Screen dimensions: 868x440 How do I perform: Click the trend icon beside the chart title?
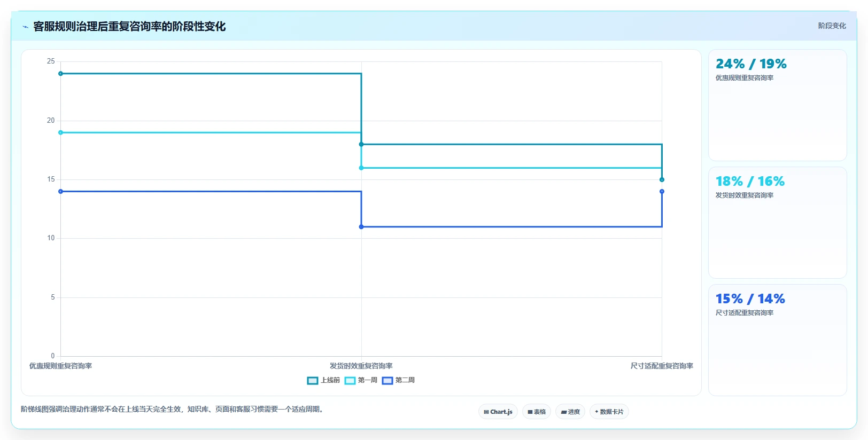tap(25, 27)
